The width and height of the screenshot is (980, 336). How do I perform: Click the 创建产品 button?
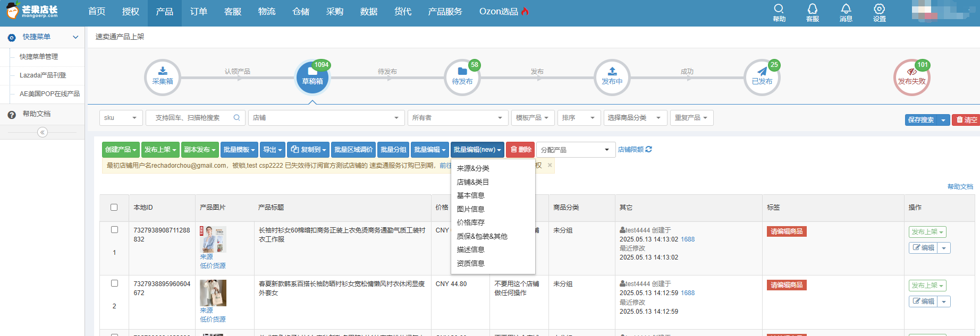[x=121, y=150]
